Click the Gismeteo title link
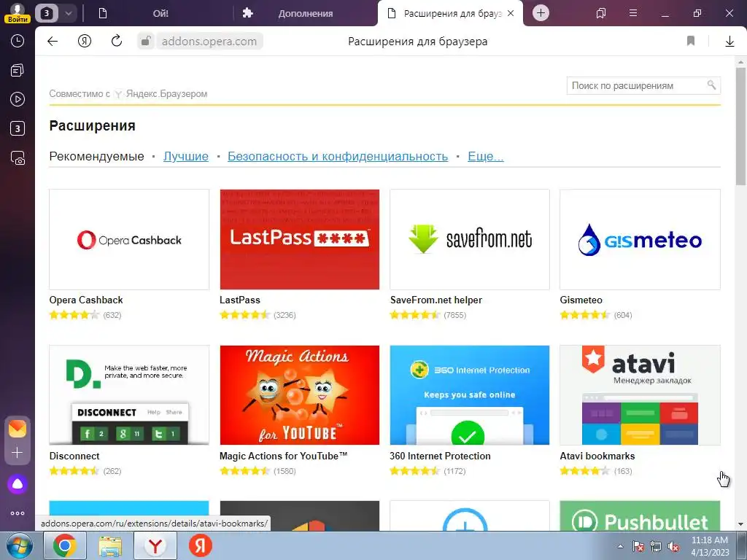The image size is (747, 560). point(581,300)
